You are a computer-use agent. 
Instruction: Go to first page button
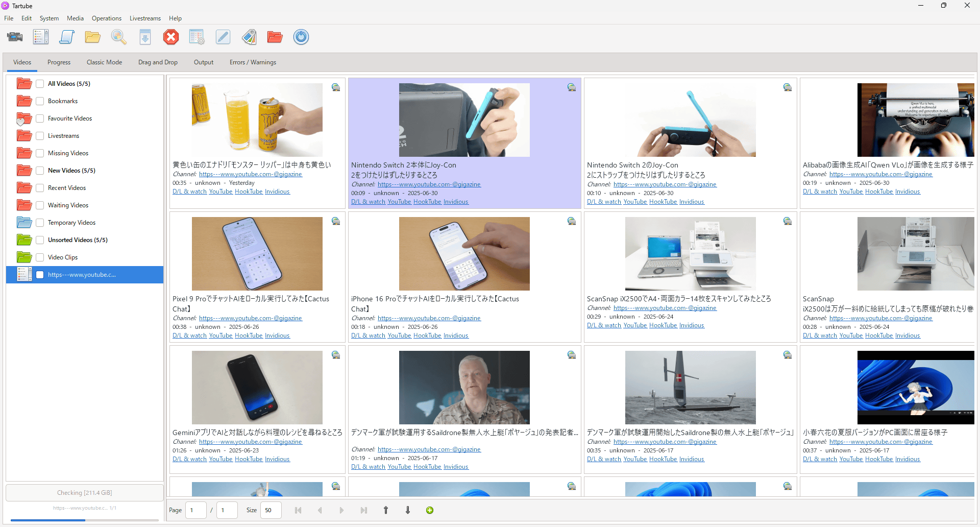point(298,510)
